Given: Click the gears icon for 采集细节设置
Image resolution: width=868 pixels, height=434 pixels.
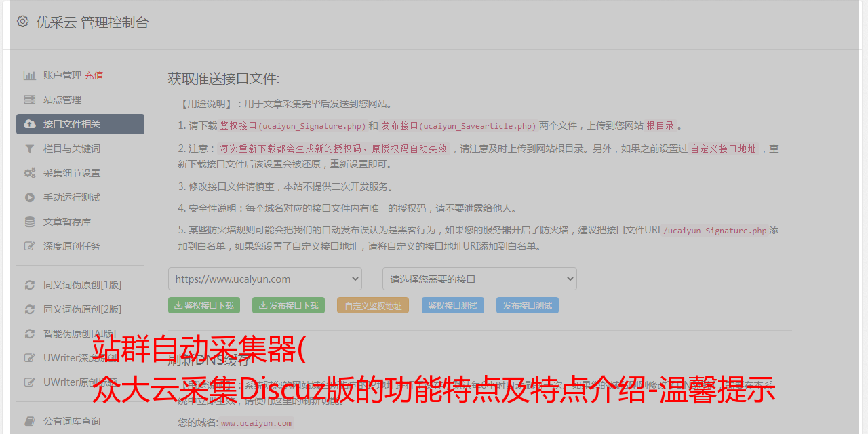Looking at the screenshot, I should (x=30, y=173).
